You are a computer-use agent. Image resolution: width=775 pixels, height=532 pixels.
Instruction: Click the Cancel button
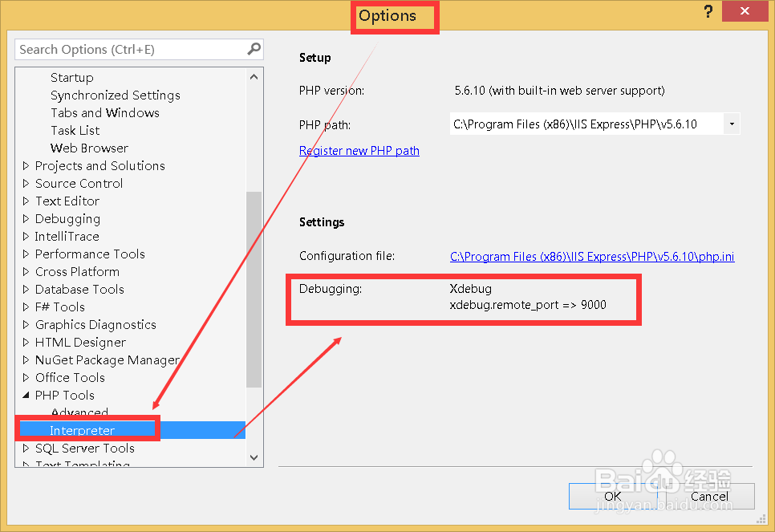[x=710, y=496]
